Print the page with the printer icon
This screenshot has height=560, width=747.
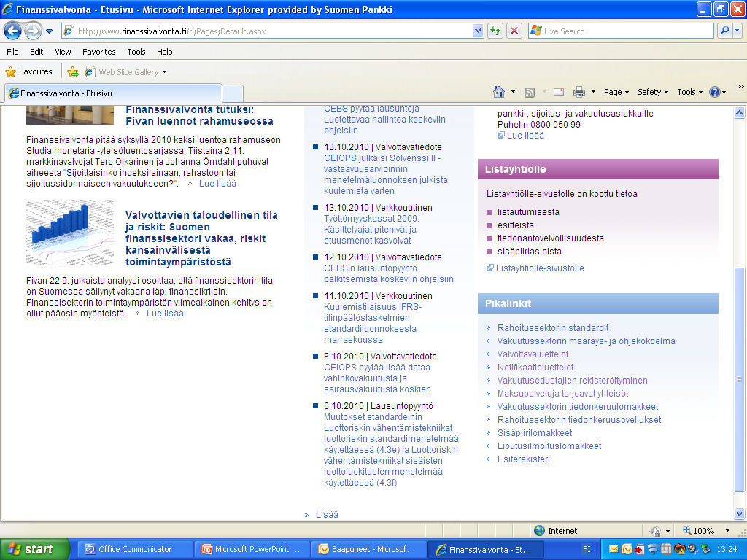coord(578,92)
